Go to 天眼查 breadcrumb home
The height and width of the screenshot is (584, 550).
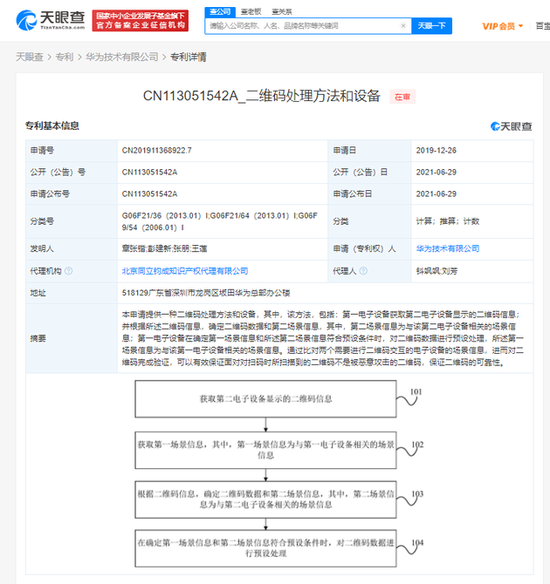point(29,57)
